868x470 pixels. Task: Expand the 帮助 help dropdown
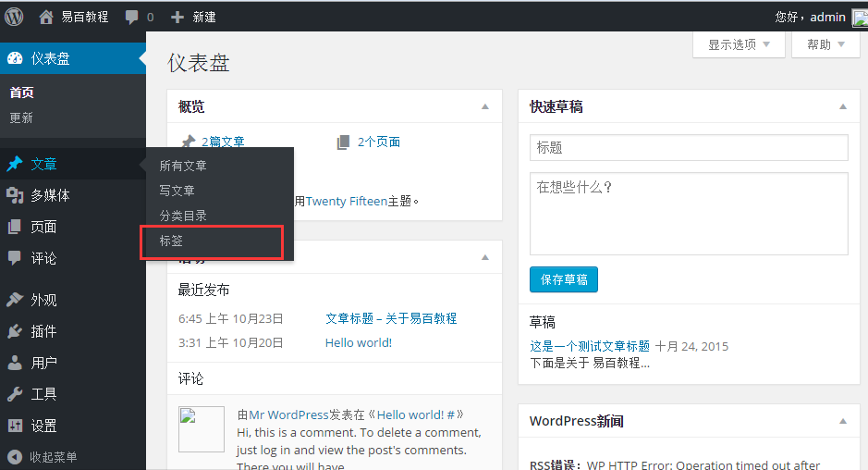click(825, 44)
